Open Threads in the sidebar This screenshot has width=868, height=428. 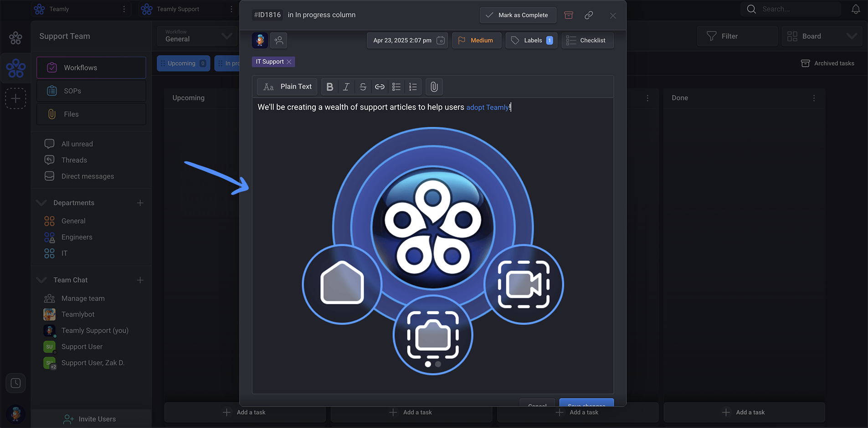click(x=74, y=160)
